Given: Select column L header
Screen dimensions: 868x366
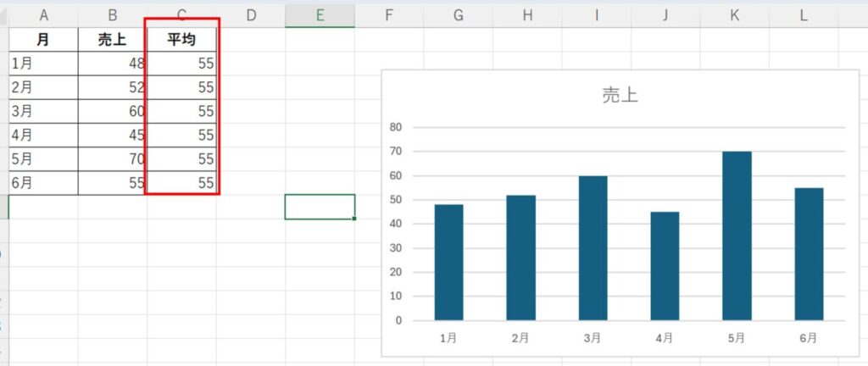Looking at the screenshot, I should click(804, 16).
